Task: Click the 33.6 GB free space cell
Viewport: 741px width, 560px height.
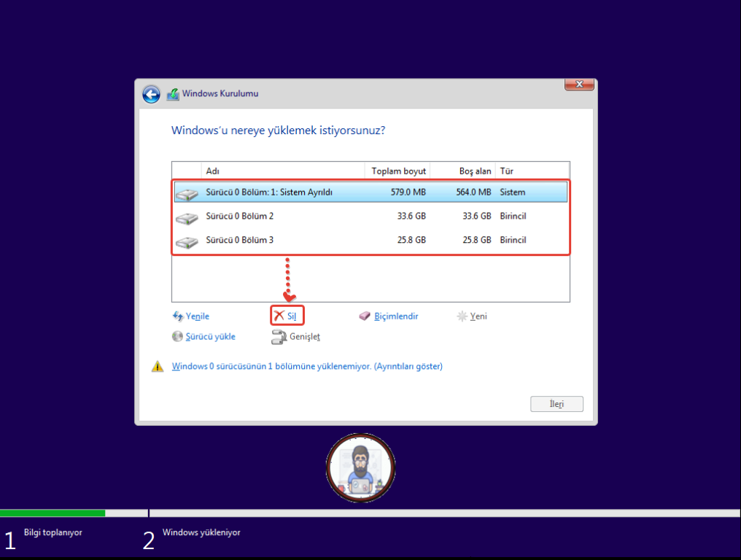Action: 477,217
